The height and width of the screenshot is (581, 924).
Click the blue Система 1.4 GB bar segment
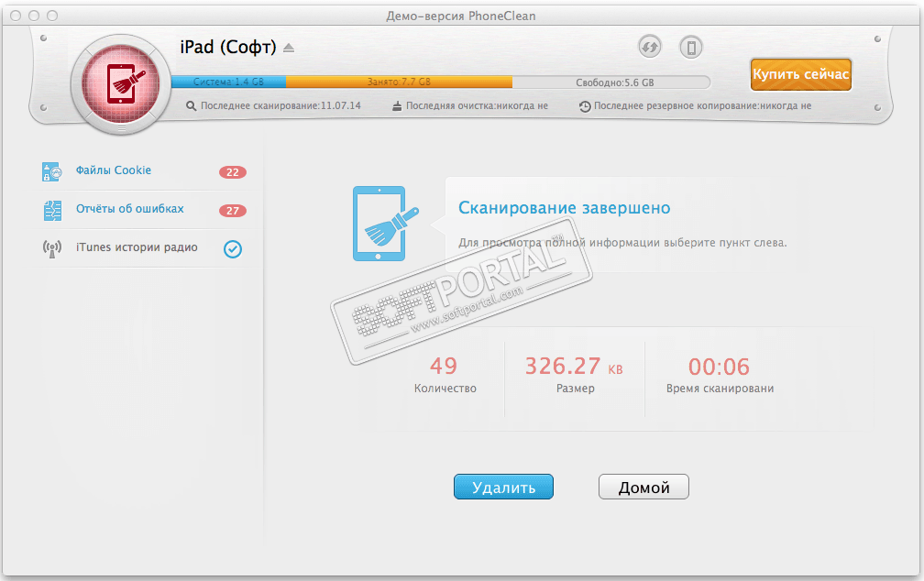click(x=228, y=82)
